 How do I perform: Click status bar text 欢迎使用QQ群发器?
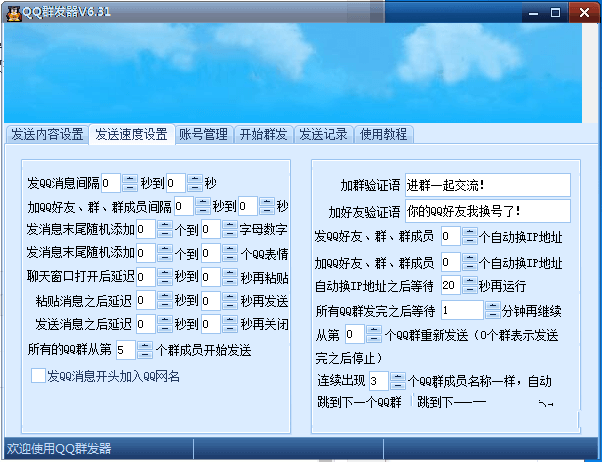tap(59, 449)
